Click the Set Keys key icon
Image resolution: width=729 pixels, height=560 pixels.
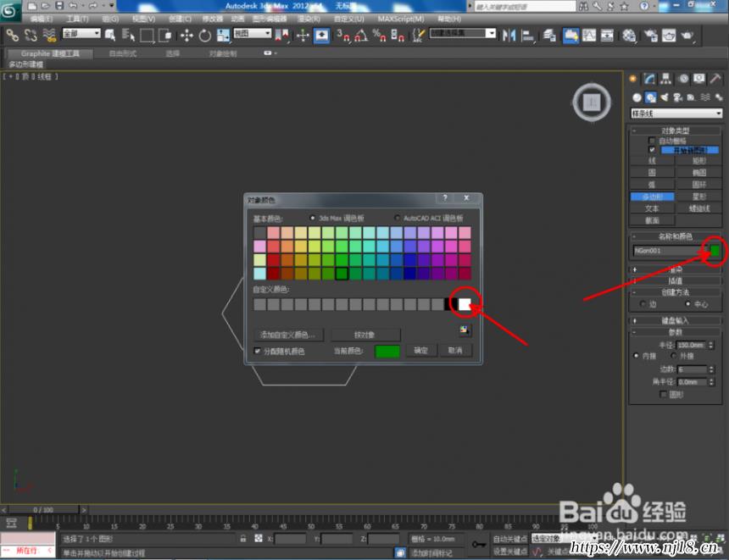478,544
